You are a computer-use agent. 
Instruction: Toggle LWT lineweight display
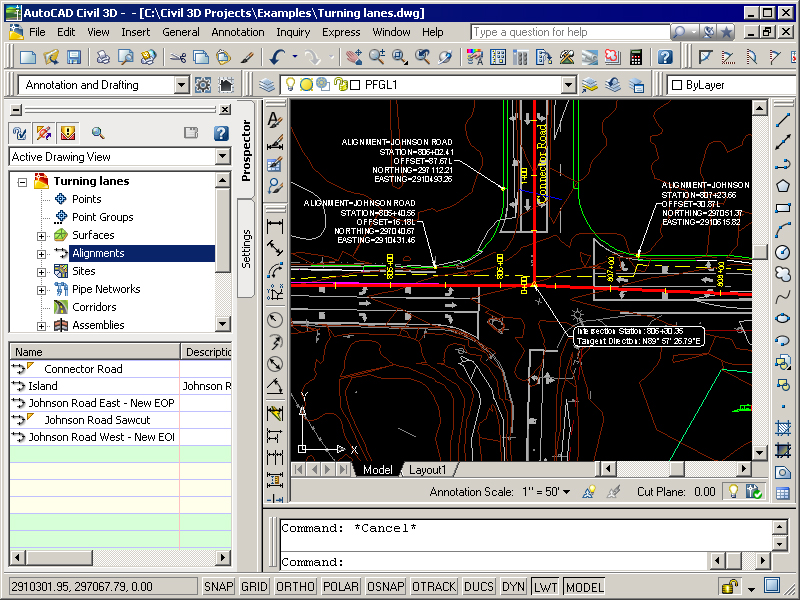545,587
